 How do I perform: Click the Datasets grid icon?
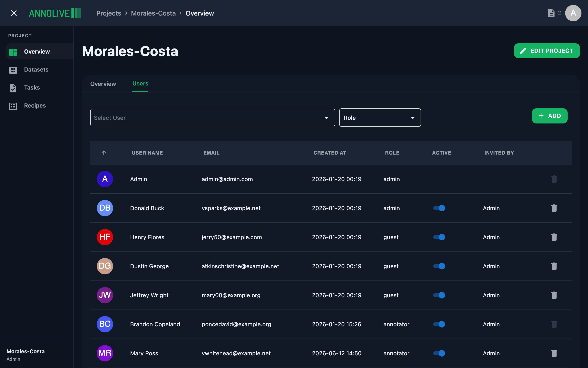tap(13, 70)
